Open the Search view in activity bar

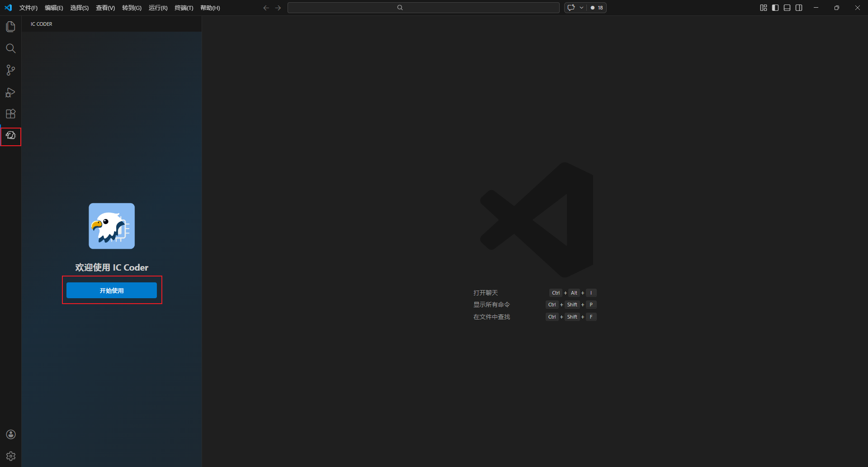[10, 48]
